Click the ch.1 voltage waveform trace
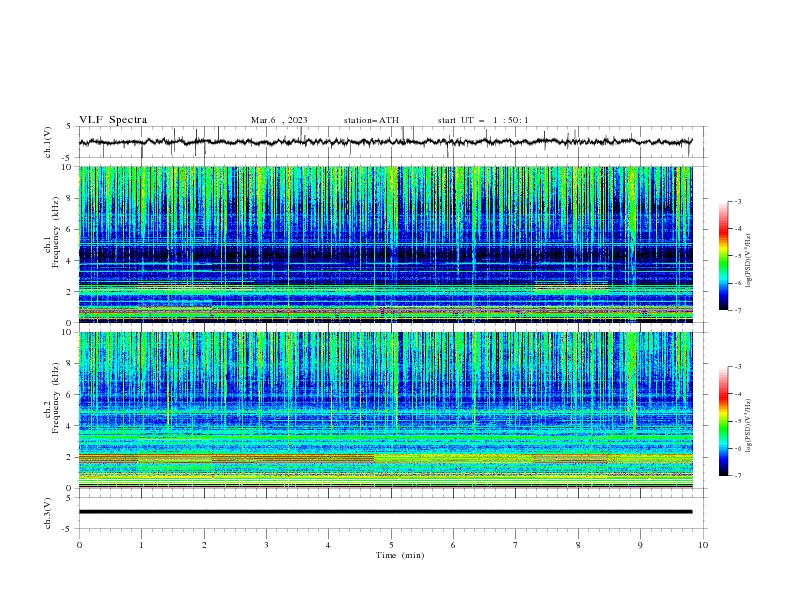Image resolution: width=792 pixels, height=612 pixels. [385, 142]
